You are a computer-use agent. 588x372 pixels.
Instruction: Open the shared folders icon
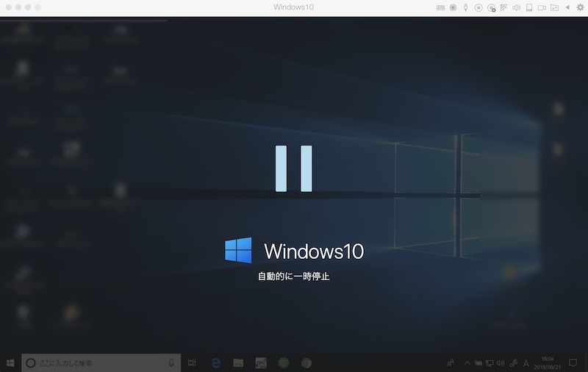pos(554,7)
